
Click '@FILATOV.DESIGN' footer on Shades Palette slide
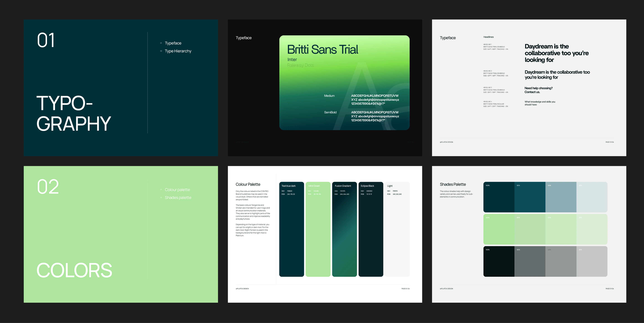click(446, 289)
